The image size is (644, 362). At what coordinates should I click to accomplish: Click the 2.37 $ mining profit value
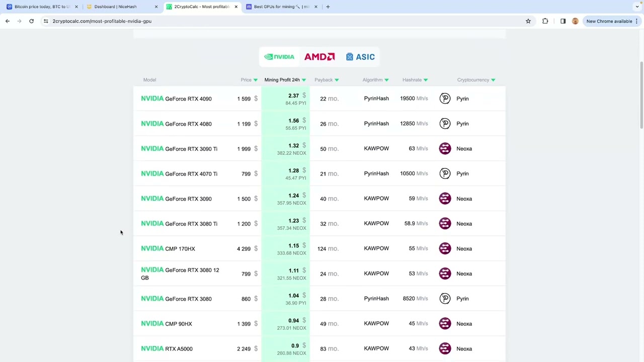click(297, 96)
